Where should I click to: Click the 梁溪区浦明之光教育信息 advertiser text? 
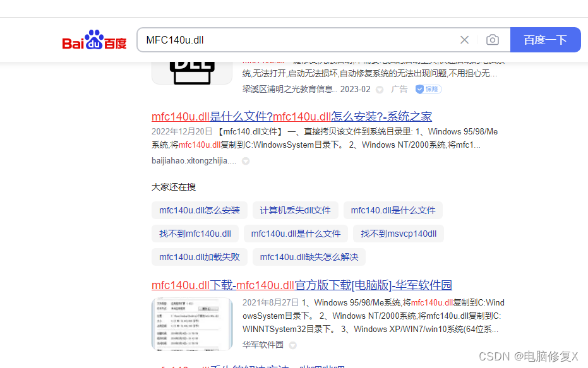click(x=289, y=89)
